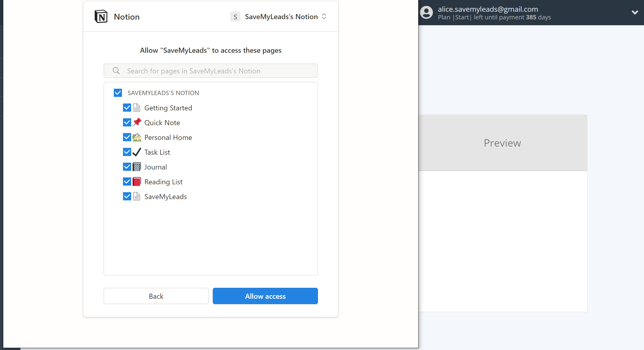Screen dimensions: 644x350
Task: Open the SaveMyLeads's Notion workspace switcher
Action: [x=279, y=17]
